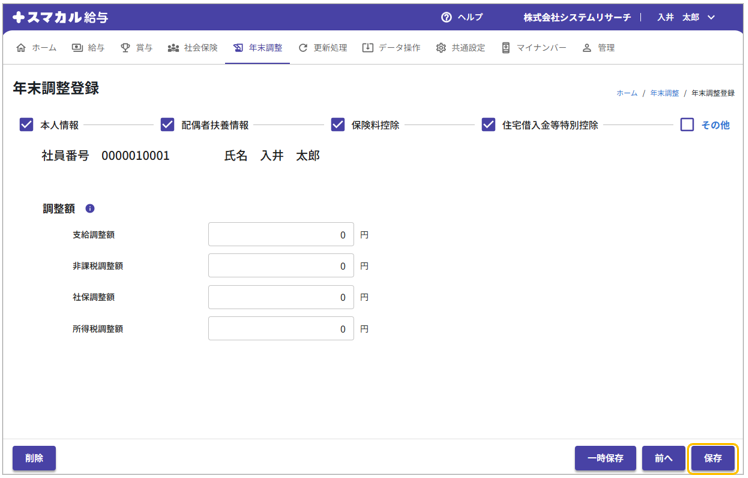This screenshot has width=748, height=478.
Task: Click the 保存 button
Action: (x=713, y=458)
